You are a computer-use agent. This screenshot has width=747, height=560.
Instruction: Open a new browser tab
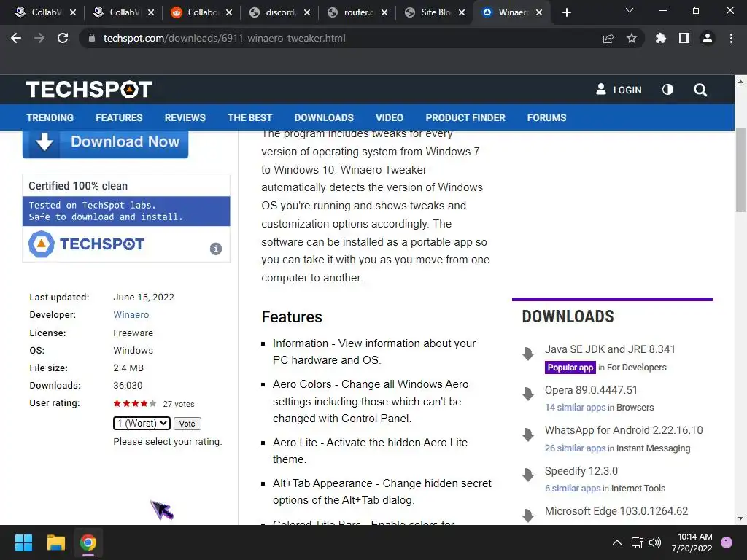coord(566,12)
